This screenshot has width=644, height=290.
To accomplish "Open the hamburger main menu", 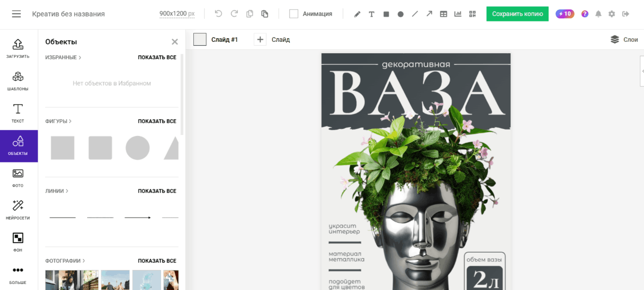I will point(16,14).
